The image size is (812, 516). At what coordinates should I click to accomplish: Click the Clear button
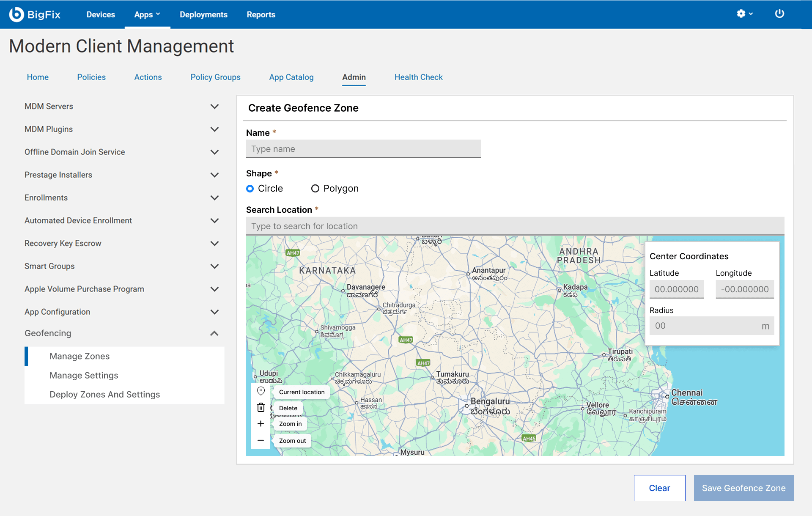(659, 488)
